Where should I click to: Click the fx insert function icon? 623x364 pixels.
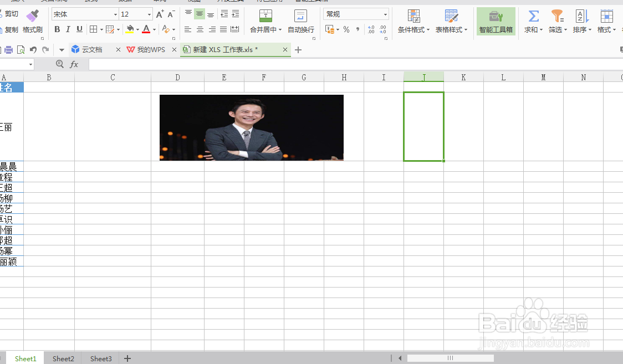[x=74, y=64]
